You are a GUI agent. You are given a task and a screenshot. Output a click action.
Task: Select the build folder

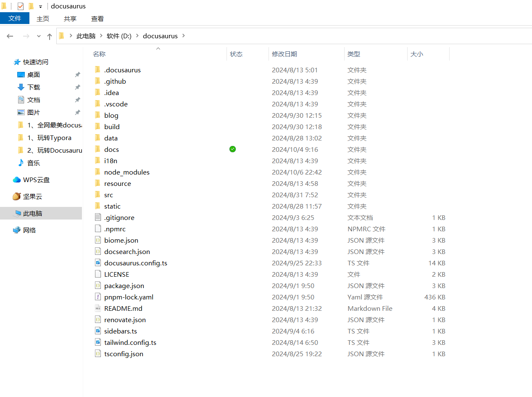pos(112,127)
